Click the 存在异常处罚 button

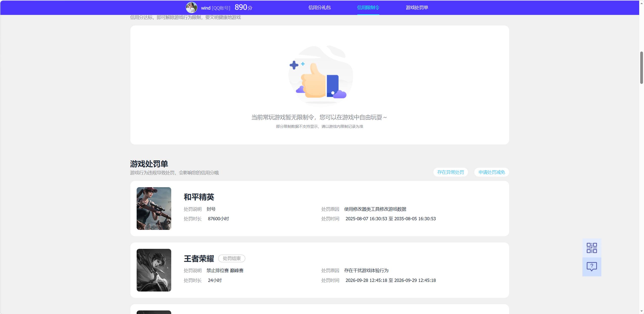pos(451,172)
